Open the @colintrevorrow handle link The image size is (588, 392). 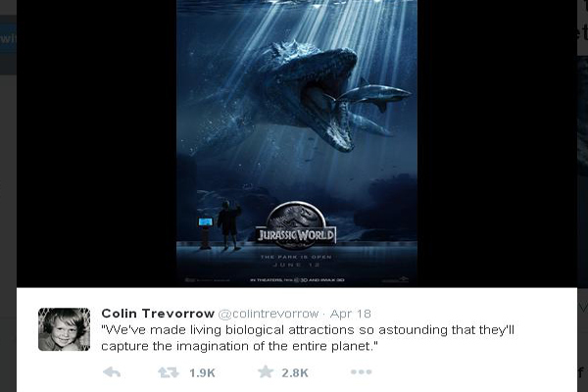click(269, 314)
